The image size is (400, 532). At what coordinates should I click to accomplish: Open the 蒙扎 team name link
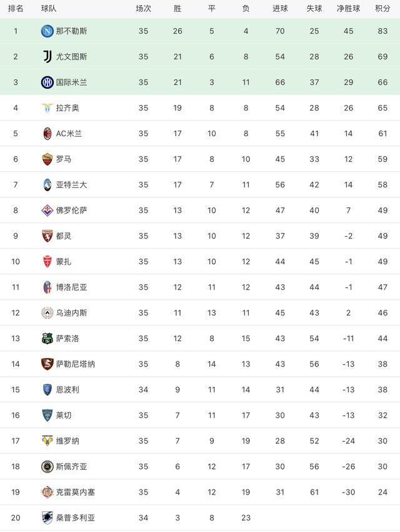64,261
